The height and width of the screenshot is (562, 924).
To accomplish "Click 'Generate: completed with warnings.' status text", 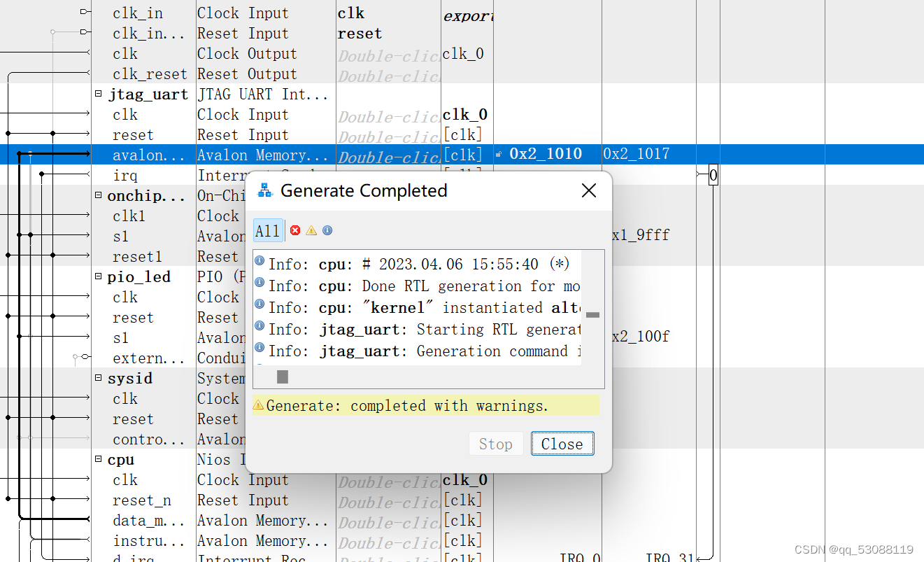I will pos(408,406).
